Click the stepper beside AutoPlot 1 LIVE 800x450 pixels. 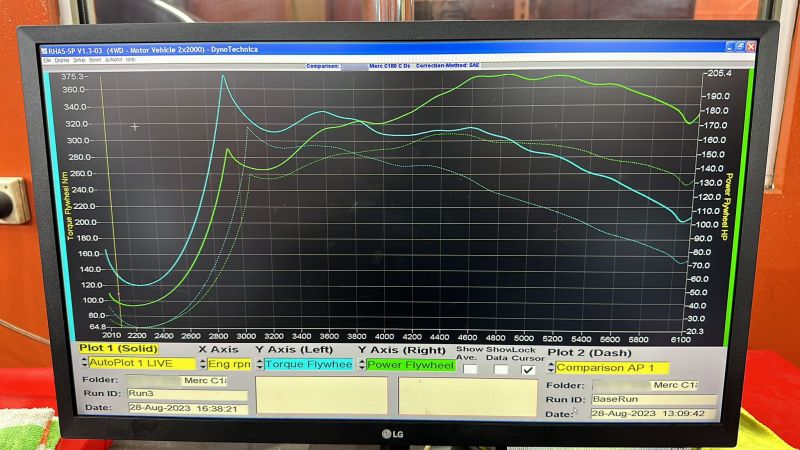click(84, 363)
